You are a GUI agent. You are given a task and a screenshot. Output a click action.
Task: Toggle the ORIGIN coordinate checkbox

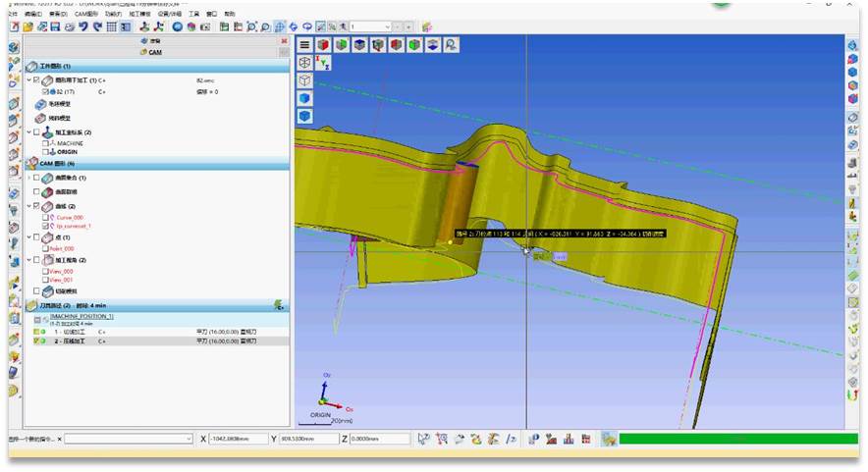click(x=46, y=152)
